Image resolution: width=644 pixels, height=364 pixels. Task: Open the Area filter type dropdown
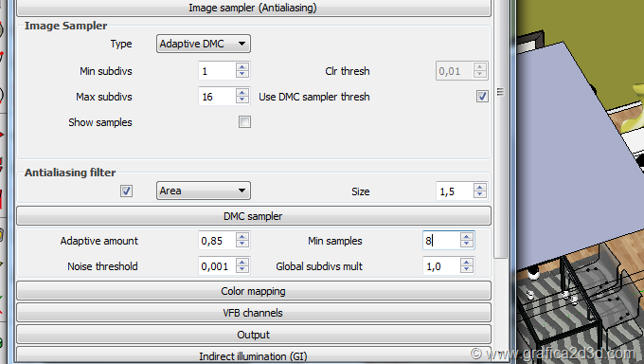point(204,191)
